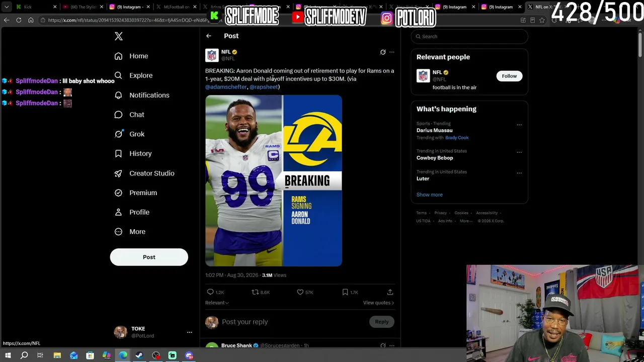Open the three-dot menu on the NFL post

(x=392, y=52)
